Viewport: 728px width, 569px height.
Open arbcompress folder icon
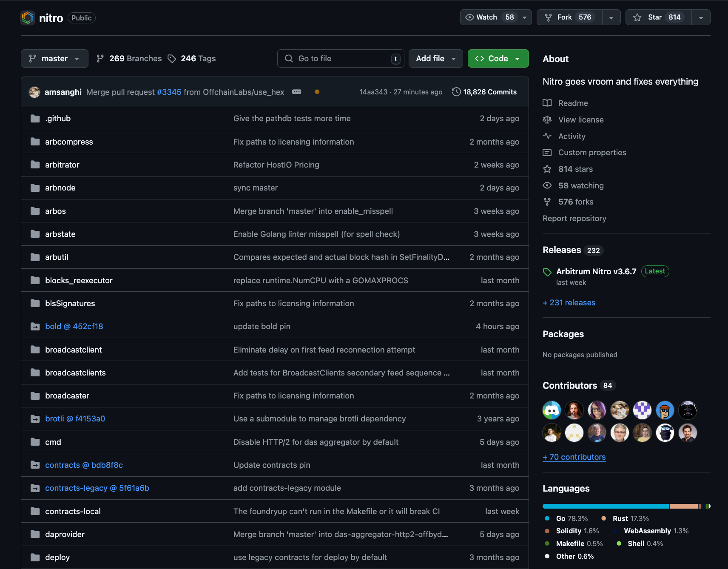[x=35, y=142]
